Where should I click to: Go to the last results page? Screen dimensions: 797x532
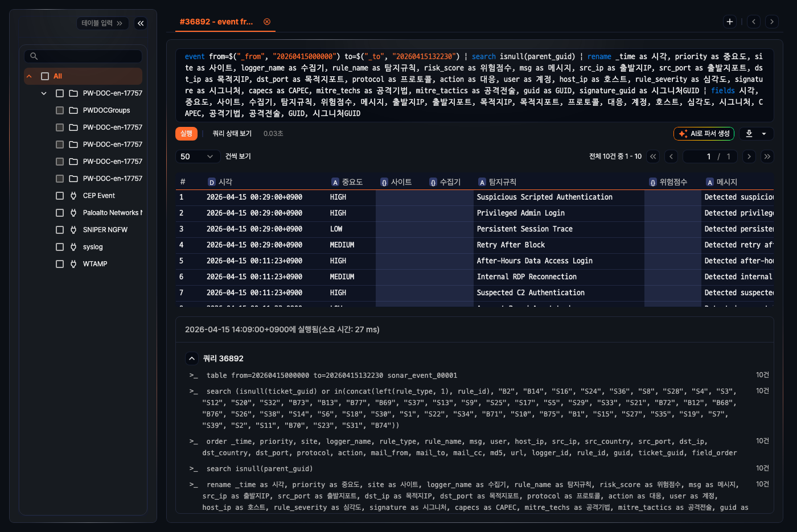(767, 156)
